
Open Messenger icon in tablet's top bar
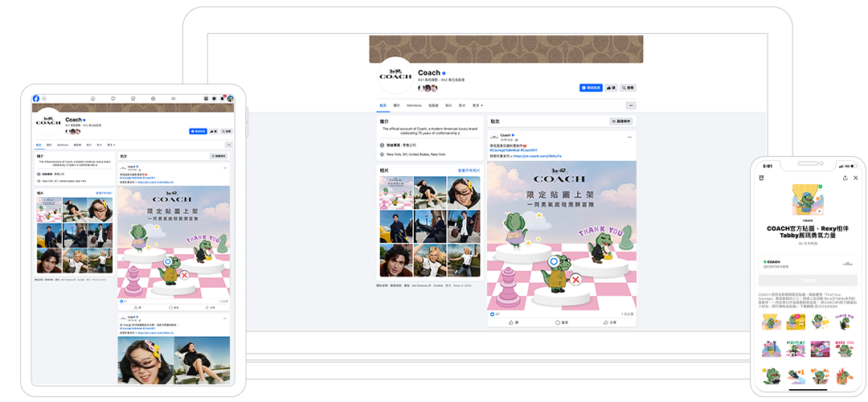tap(215, 99)
